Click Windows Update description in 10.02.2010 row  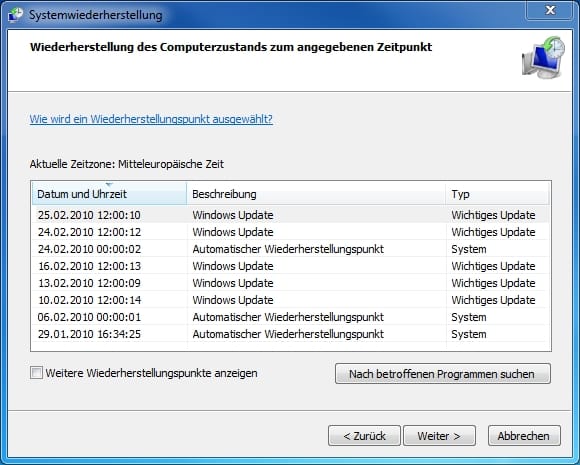point(233,300)
